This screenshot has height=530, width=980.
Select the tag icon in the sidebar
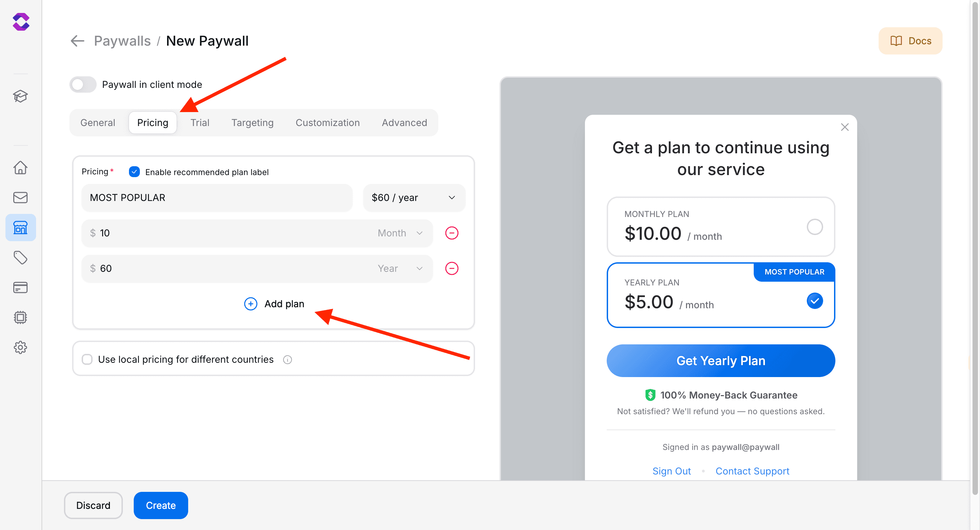[20, 258]
